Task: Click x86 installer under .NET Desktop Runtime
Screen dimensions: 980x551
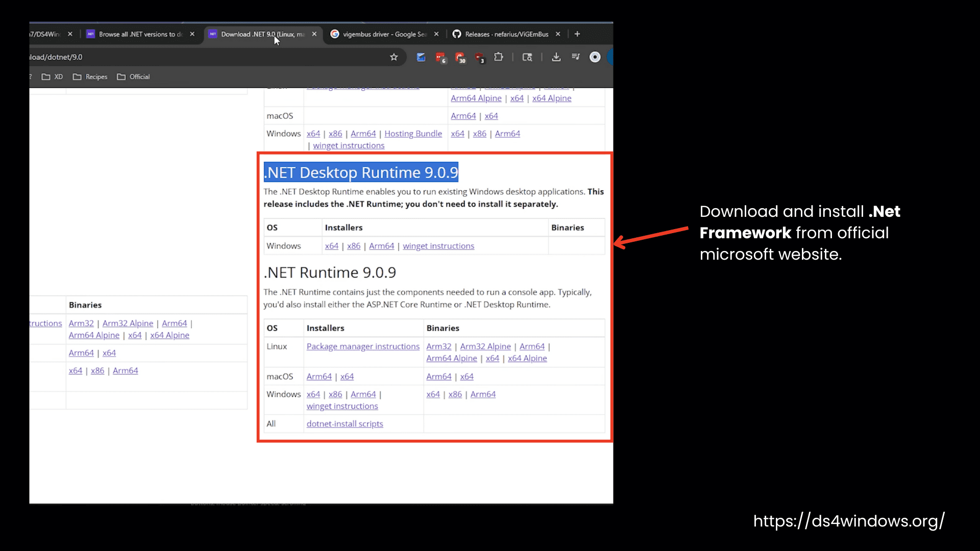Action: tap(354, 246)
